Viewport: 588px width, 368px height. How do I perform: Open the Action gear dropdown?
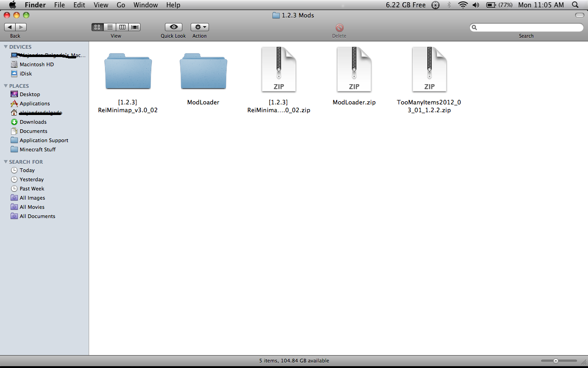[200, 27]
